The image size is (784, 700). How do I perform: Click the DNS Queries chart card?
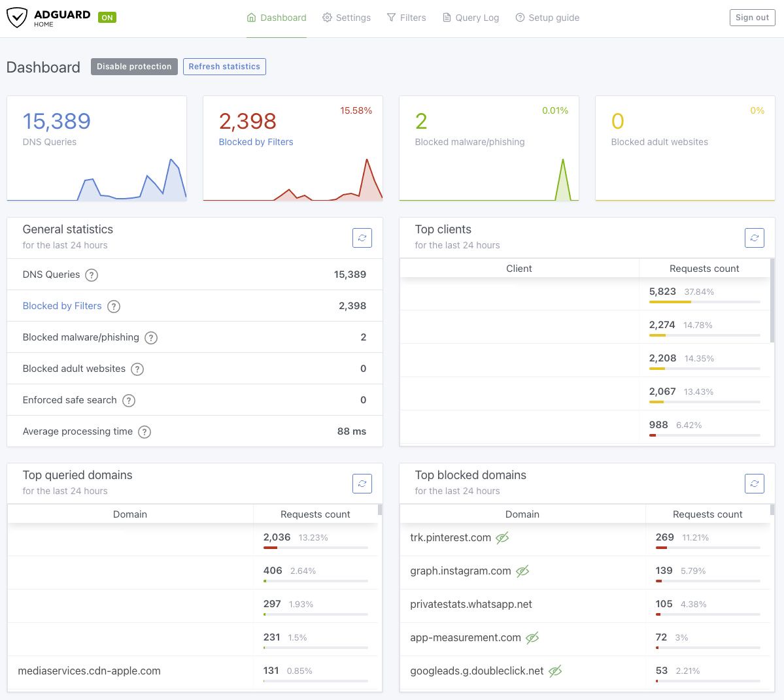[97, 148]
